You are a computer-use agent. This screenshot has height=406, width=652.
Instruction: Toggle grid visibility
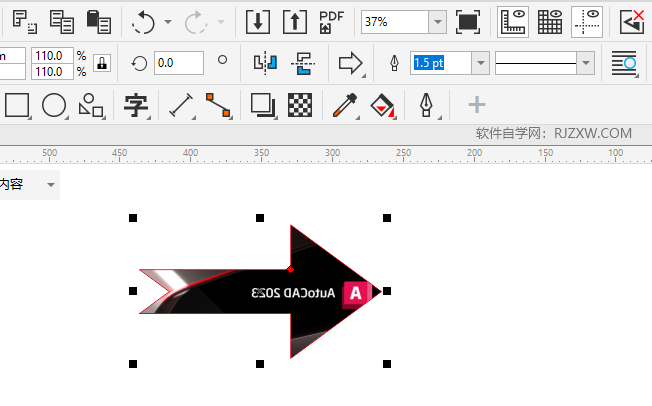pos(550,22)
